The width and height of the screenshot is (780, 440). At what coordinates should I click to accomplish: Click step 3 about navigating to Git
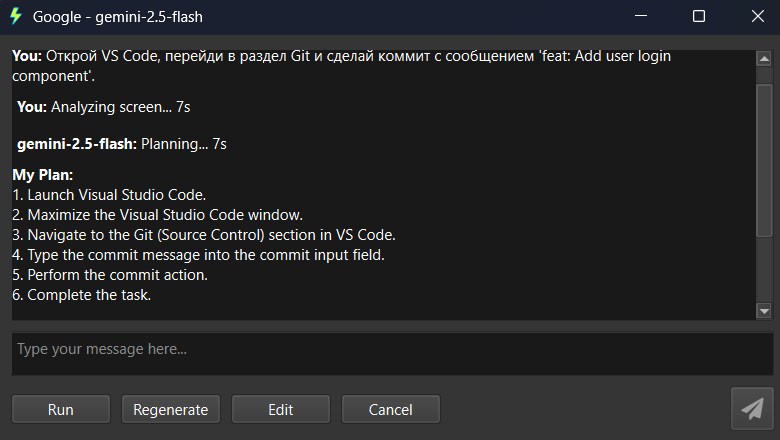(x=204, y=235)
